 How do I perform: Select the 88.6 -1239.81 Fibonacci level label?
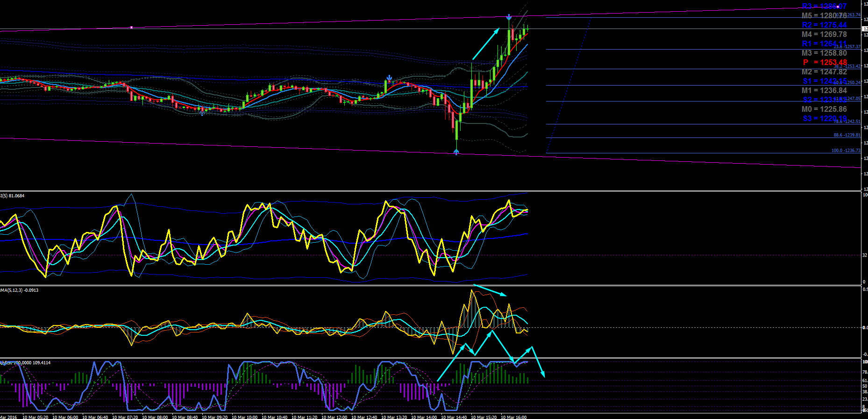coord(847,135)
